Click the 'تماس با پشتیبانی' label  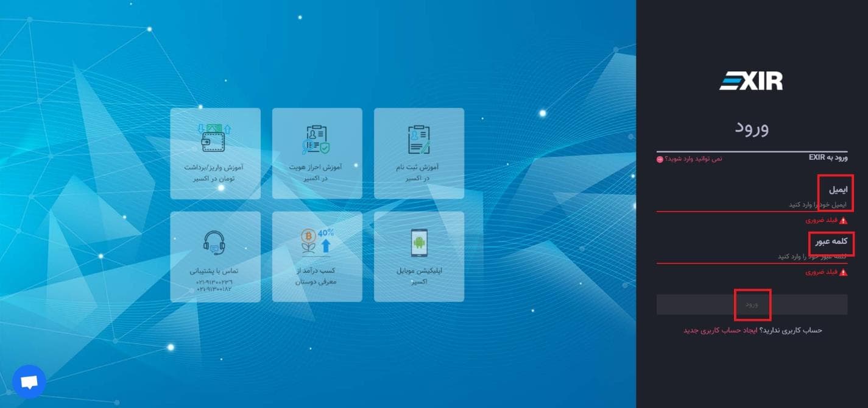pos(214,270)
